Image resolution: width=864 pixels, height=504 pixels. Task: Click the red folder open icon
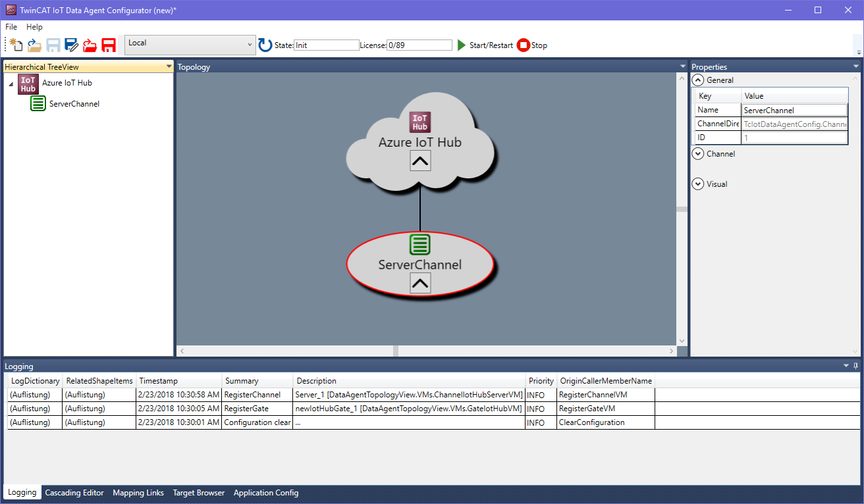90,45
